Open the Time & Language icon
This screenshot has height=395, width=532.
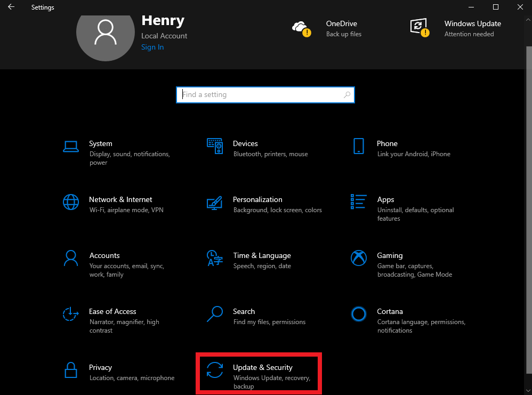[x=215, y=258]
